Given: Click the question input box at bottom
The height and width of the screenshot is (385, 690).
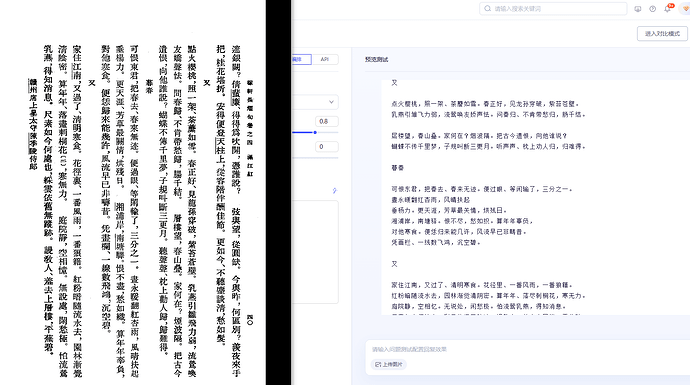Looking at the screenshot, I should click(x=528, y=349).
